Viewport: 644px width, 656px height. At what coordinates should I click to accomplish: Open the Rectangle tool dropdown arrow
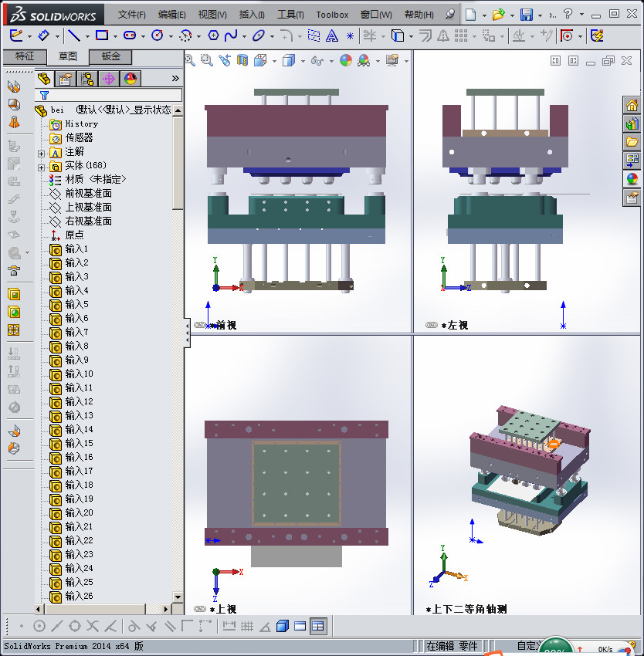tap(115, 36)
